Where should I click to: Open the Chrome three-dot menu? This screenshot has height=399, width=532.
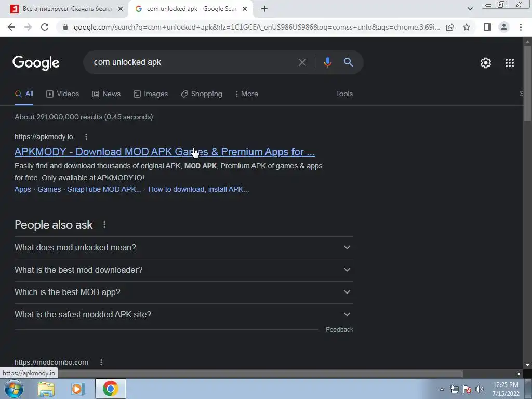click(521, 27)
